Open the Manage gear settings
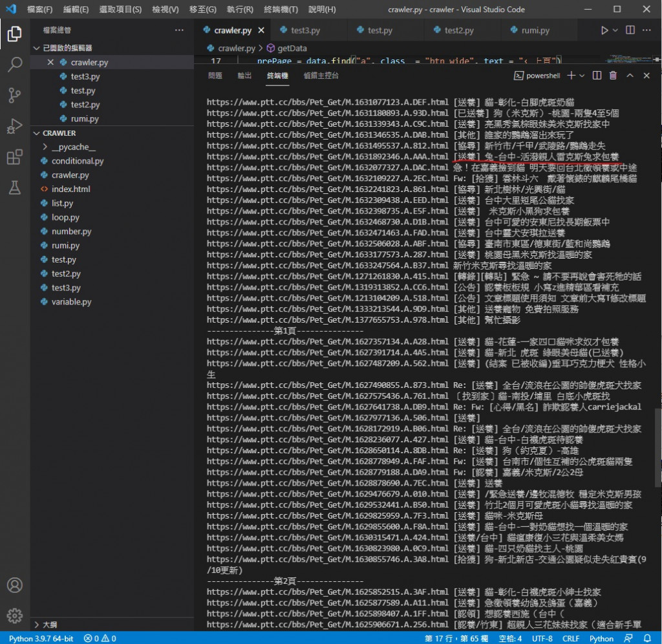Viewport: 662px width, 644px height. tap(14, 616)
